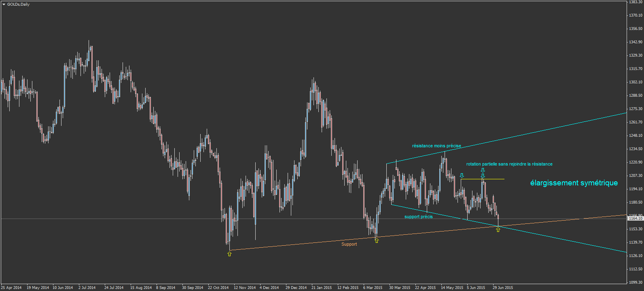Click the 1220.90 price axis label
Image resolution: width=644 pixels, height=291 pixels.
pos(636,162)
